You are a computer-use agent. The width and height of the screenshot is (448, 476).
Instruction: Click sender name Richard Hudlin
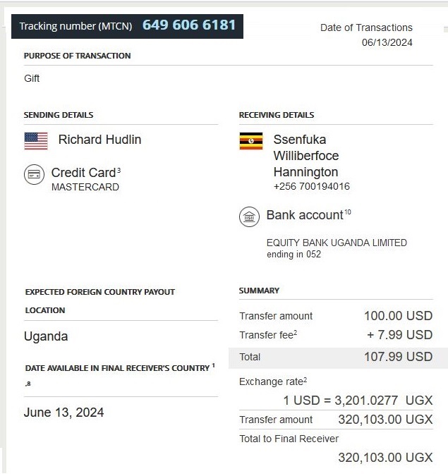tap(99, 140)
